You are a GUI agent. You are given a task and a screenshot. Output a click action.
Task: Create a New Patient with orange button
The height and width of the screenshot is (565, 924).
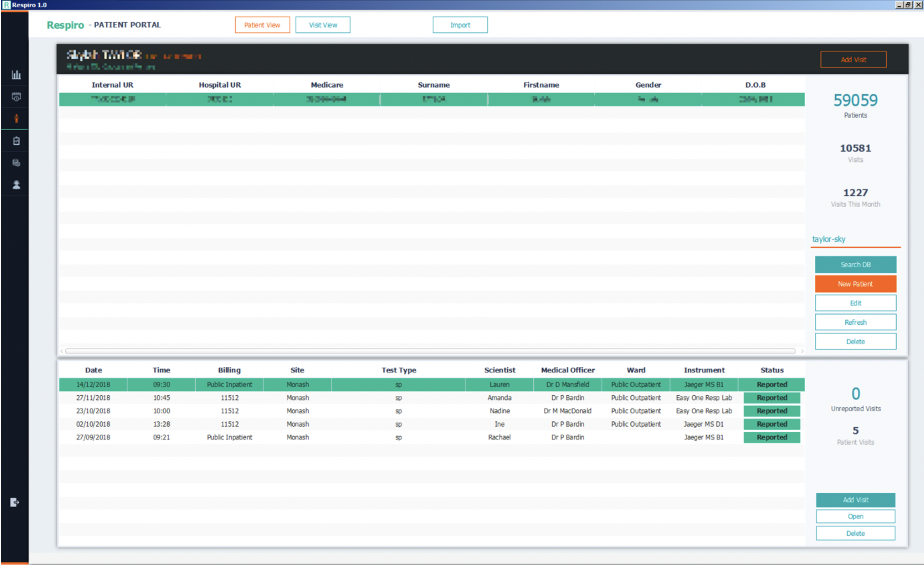(855, 284)
